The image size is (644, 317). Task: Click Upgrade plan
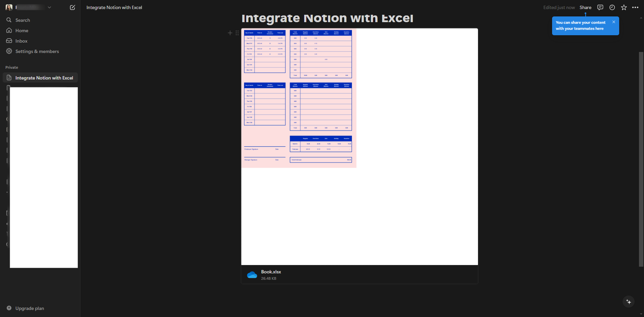(x=30, y=308)
